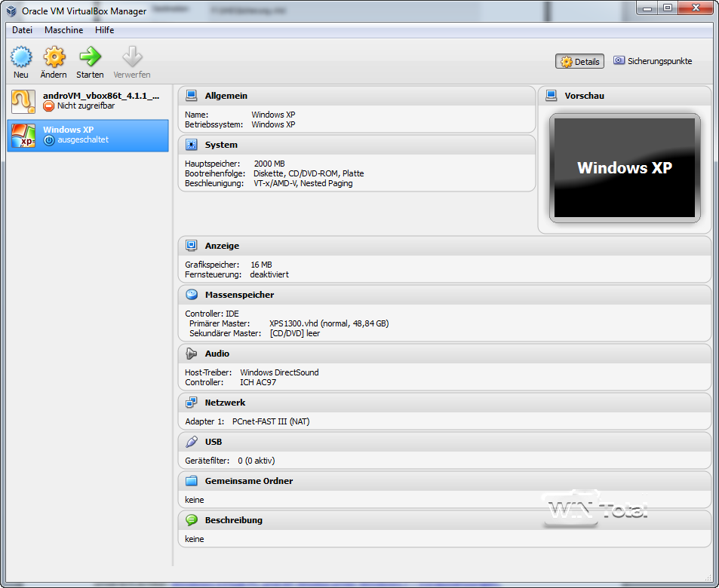The image size is (719, 588).
Task: Click the 'Windows DirectSound' host driver value
Action: [x=279, y=372]
